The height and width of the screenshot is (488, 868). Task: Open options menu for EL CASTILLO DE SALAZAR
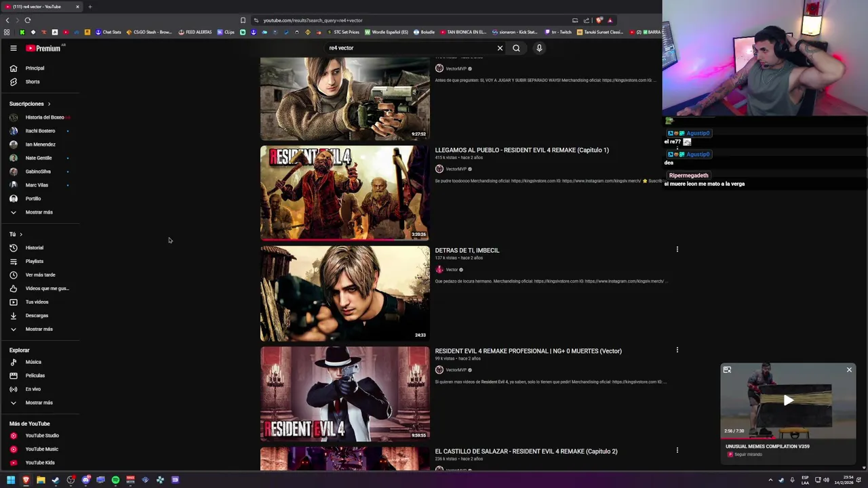[677, 450]
